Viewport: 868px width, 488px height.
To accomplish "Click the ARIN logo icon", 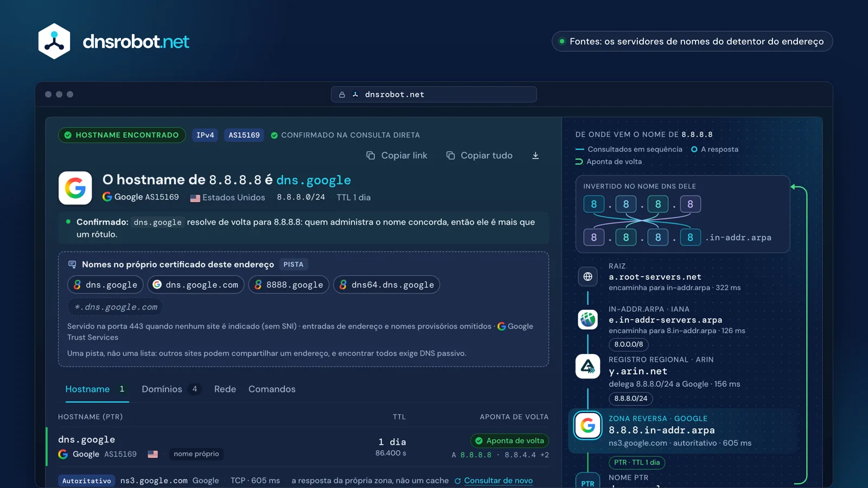I will coord(588,367).
